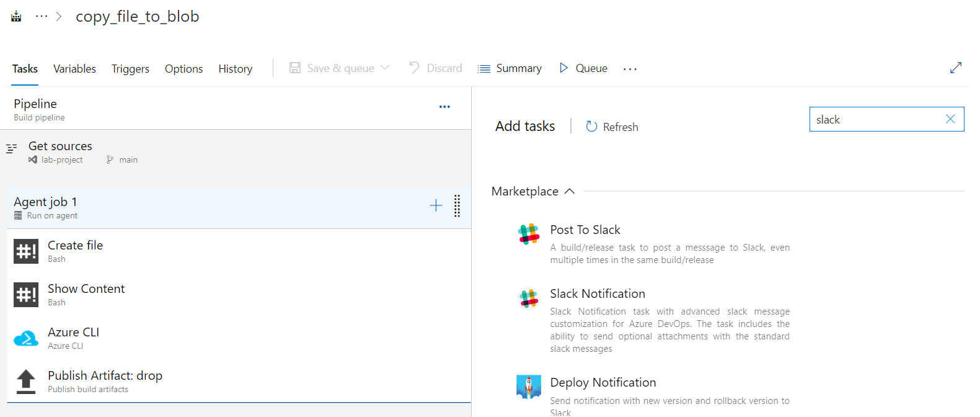Click the Azure CLI cloud icon
This screenshot has height=417, width=980.
(26, 338)
